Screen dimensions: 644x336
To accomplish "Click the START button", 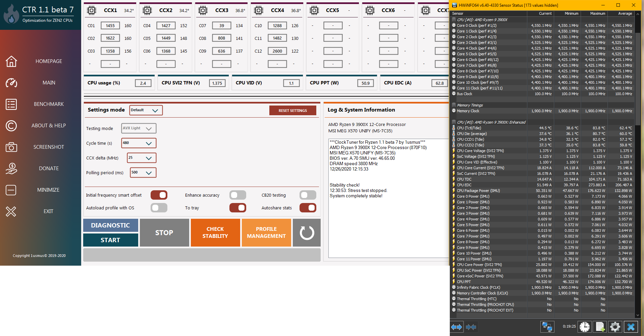I will tap(111, 240).
